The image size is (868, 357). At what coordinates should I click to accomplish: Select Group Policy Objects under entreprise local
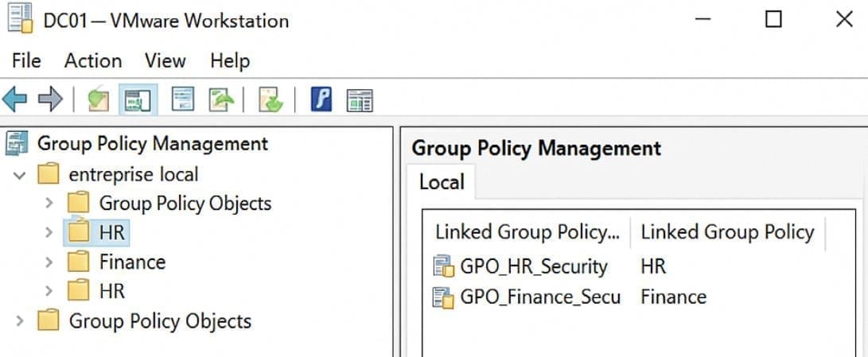(185, 204)
